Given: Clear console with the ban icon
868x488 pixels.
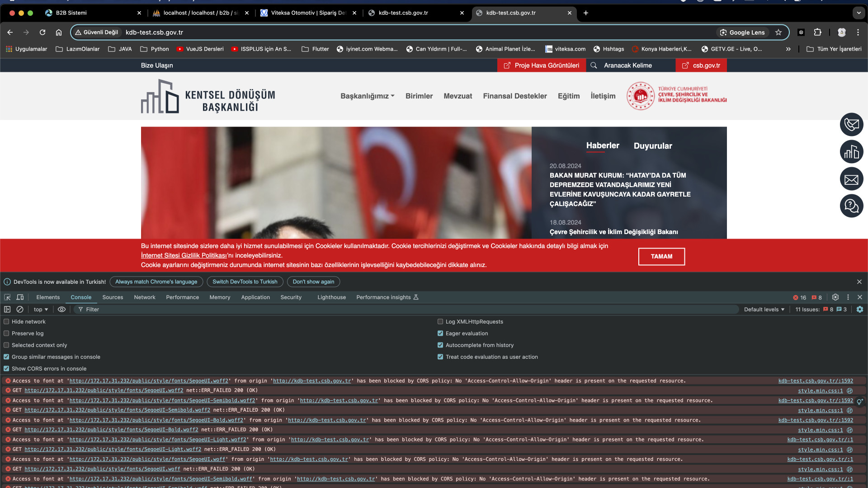Looking at the screenshot, I should tap(20, 310).
